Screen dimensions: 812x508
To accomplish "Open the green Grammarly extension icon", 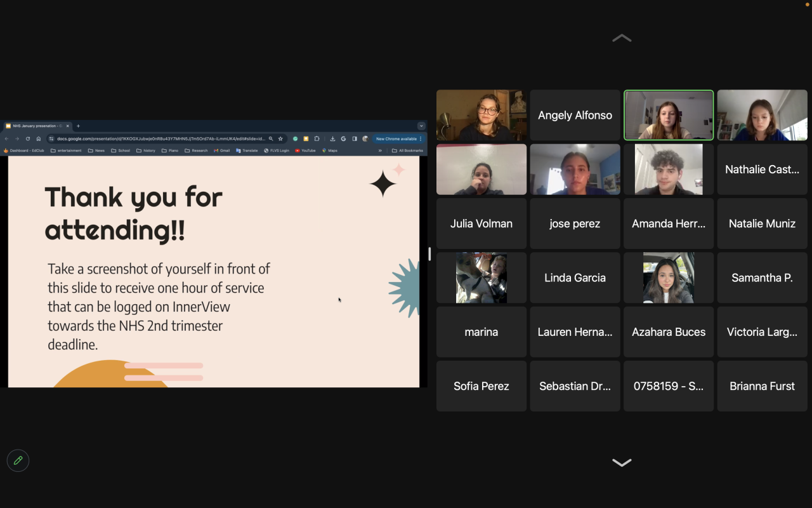I will (x=295, y=138).
